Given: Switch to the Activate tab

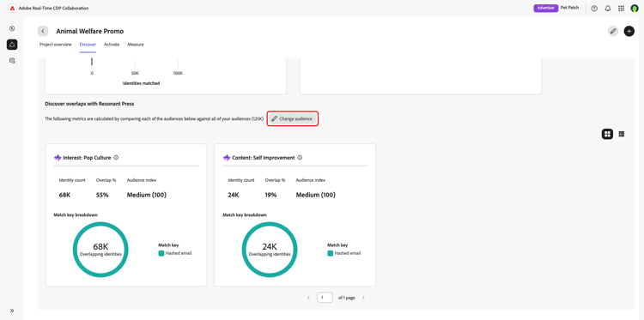Looking at the screenshot, I should pos(112,45).
